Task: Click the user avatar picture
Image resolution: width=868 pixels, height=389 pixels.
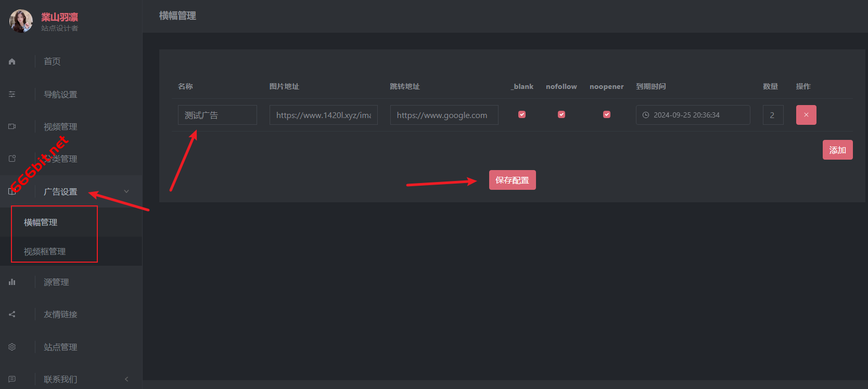Action: pyautogui.click(x=21, y=21)
